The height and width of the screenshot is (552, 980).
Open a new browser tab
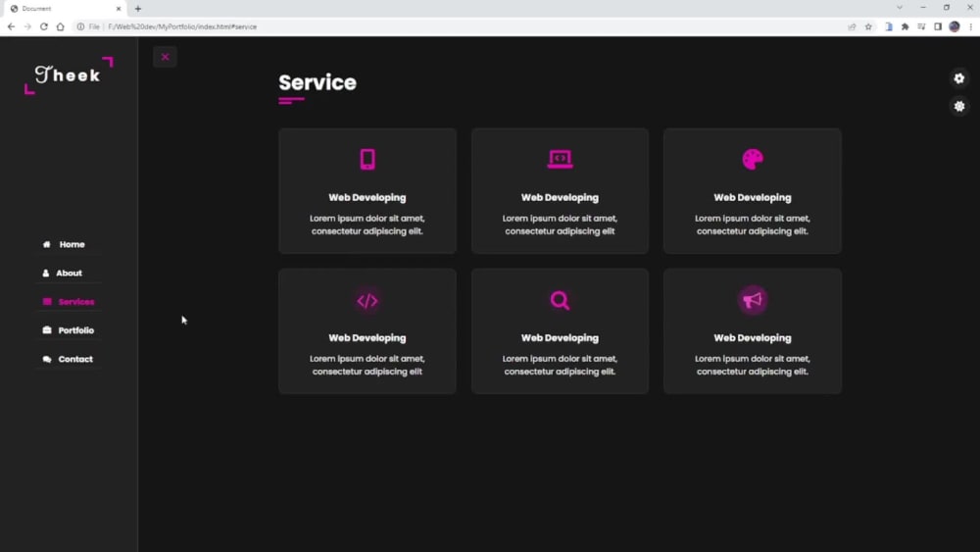click(138, 9)
